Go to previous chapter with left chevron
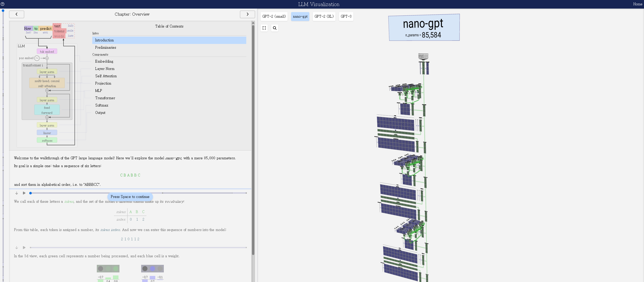 point(17,14)
